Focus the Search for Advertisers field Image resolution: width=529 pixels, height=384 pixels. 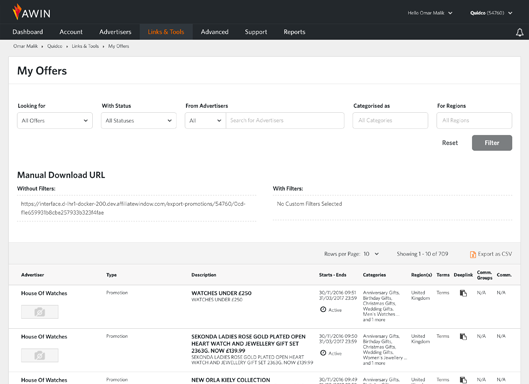click(285, 120)
